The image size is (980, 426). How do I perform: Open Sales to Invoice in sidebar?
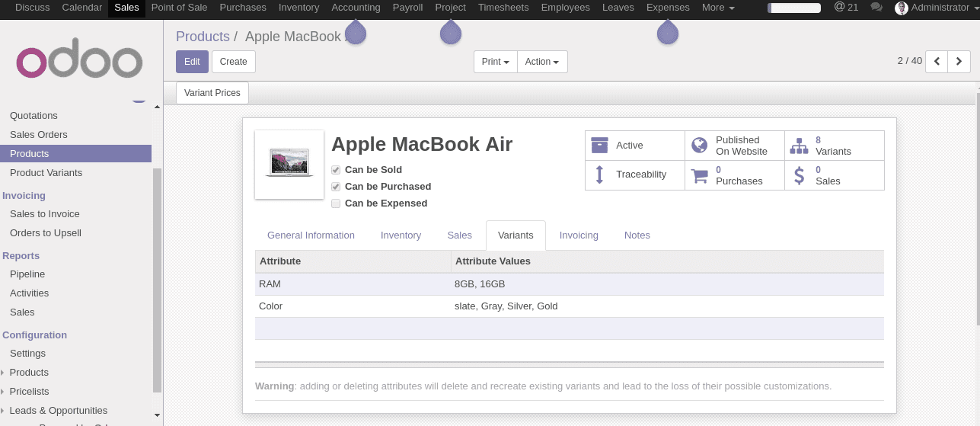click(45, 214)
